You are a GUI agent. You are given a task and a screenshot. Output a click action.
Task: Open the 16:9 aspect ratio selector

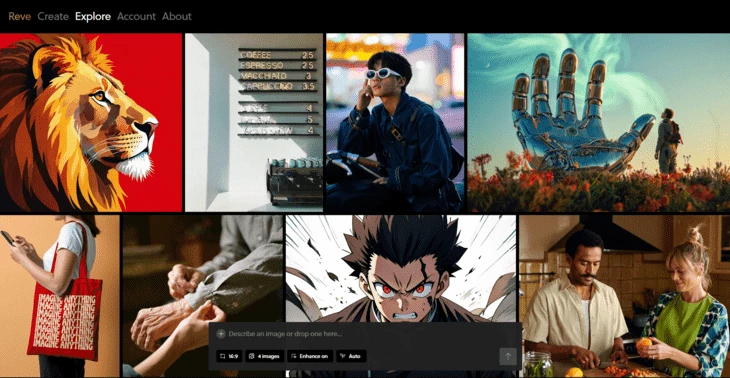[x=229, y=357]
